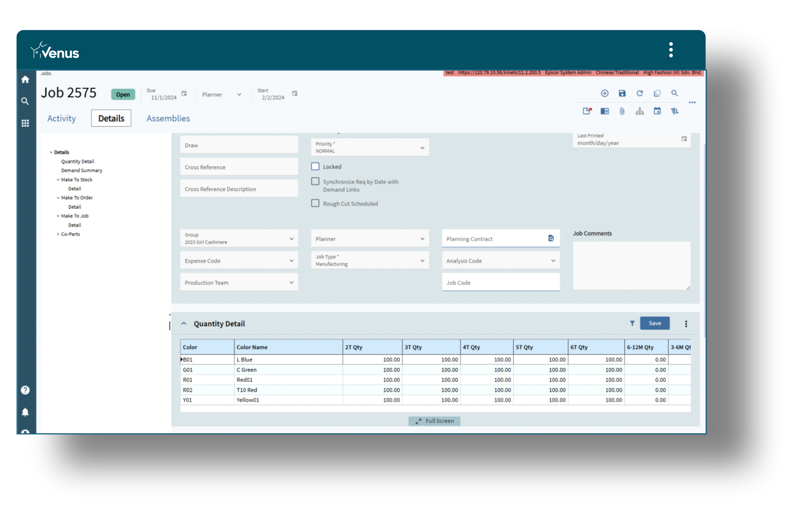Open the Add New toolbar icon
The width and height of the screenshot is (812, 526).
[x=605, y=93]
